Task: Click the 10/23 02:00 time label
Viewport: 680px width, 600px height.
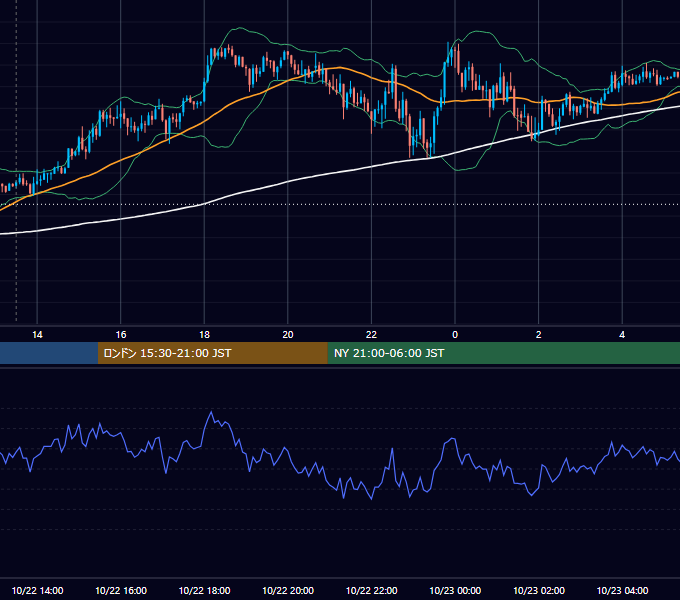Action: [539, 590]
